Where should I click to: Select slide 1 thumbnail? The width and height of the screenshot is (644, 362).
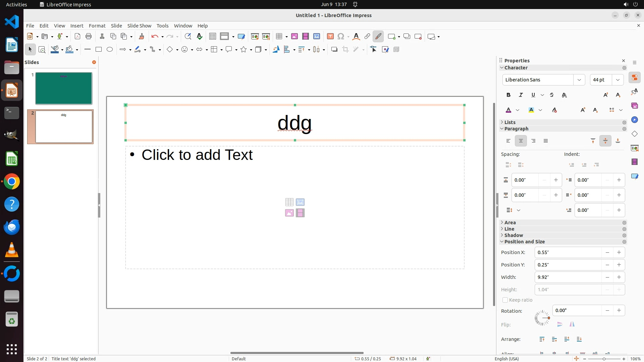(x=64, y=88)
